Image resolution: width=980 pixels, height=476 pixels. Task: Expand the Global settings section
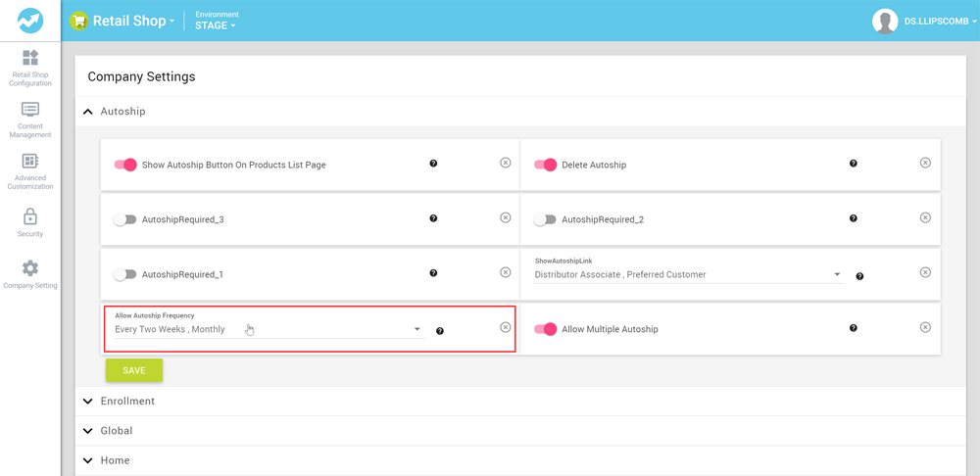(116, 431)
